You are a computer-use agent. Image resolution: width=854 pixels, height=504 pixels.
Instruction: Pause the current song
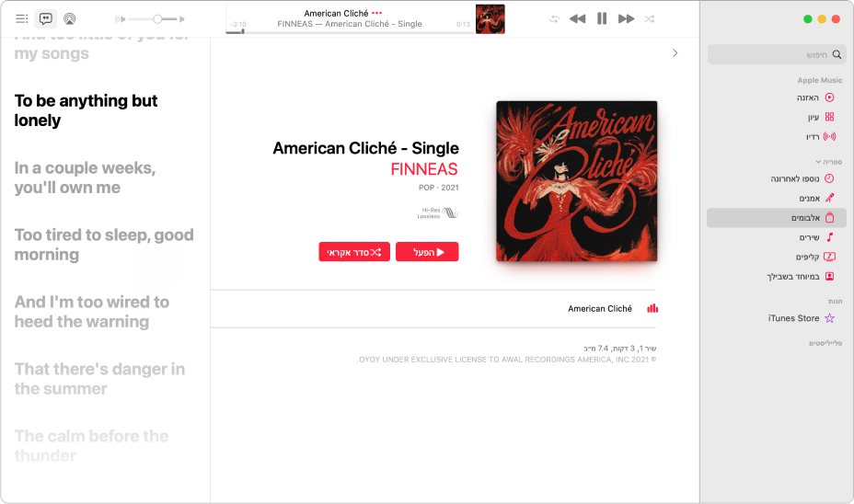pyautogui.click(x=602, y=19)
